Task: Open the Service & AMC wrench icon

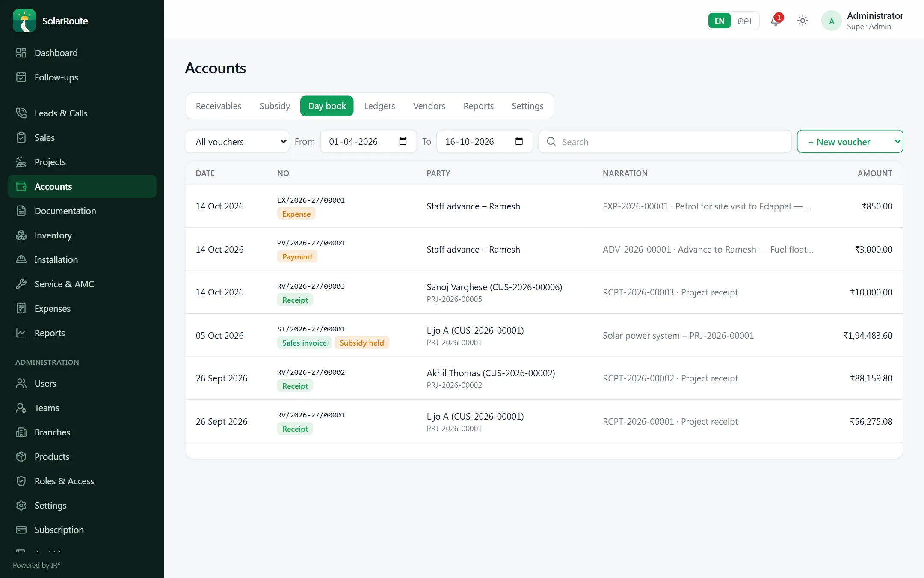Action: point(21,284)
